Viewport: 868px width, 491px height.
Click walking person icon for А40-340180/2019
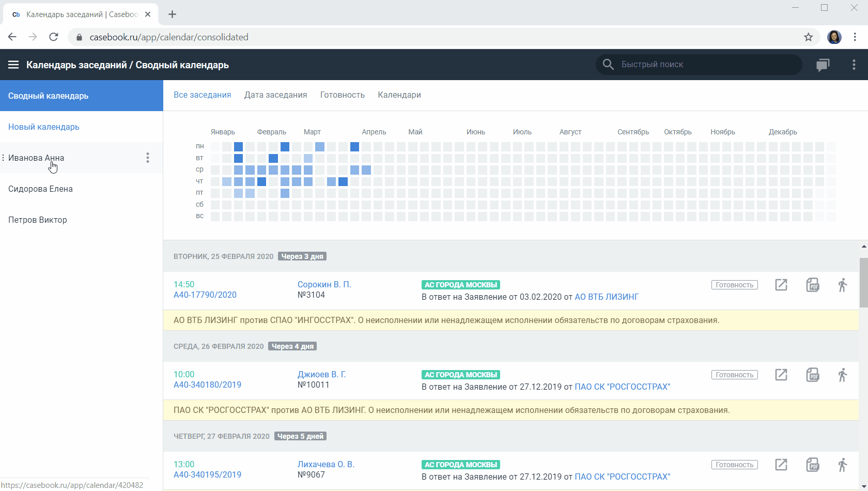(x=843, y=375)
